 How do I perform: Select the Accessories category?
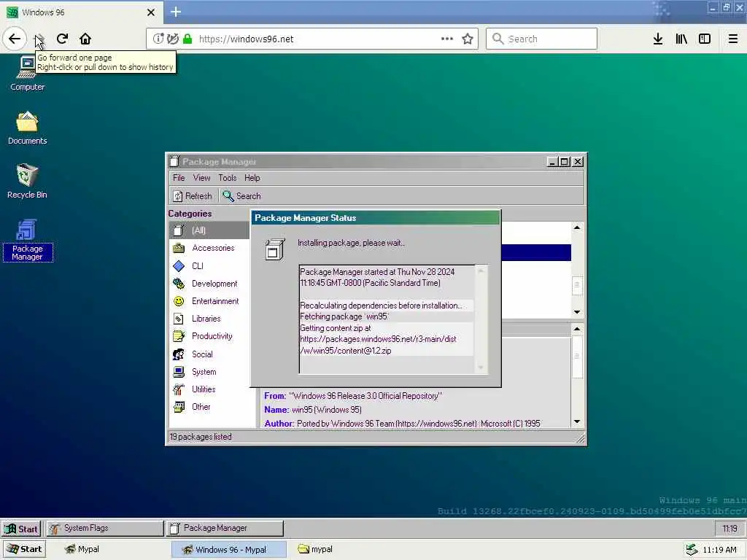tap(209, 248)
